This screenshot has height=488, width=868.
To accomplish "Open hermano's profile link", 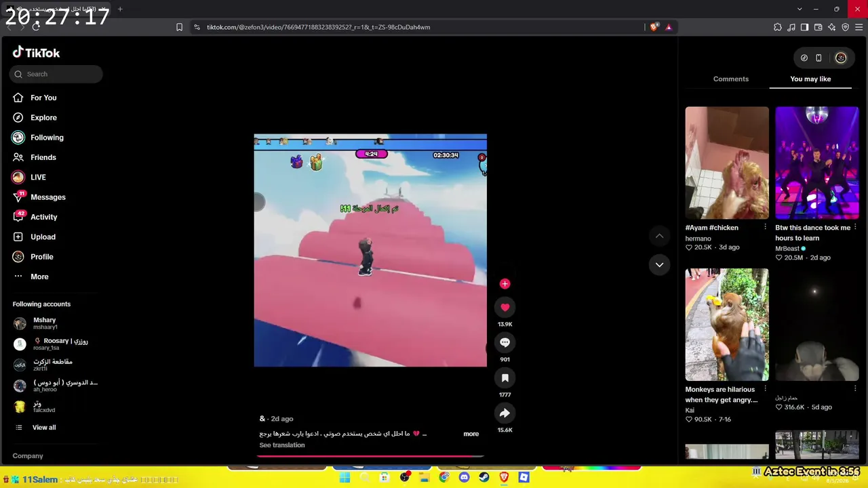I will [698, 239].
